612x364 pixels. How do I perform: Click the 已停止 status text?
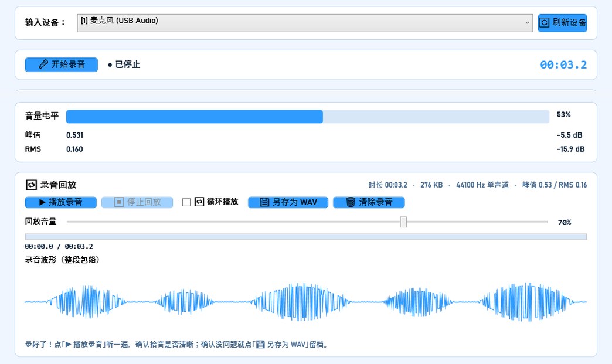[x=127, y=64]
